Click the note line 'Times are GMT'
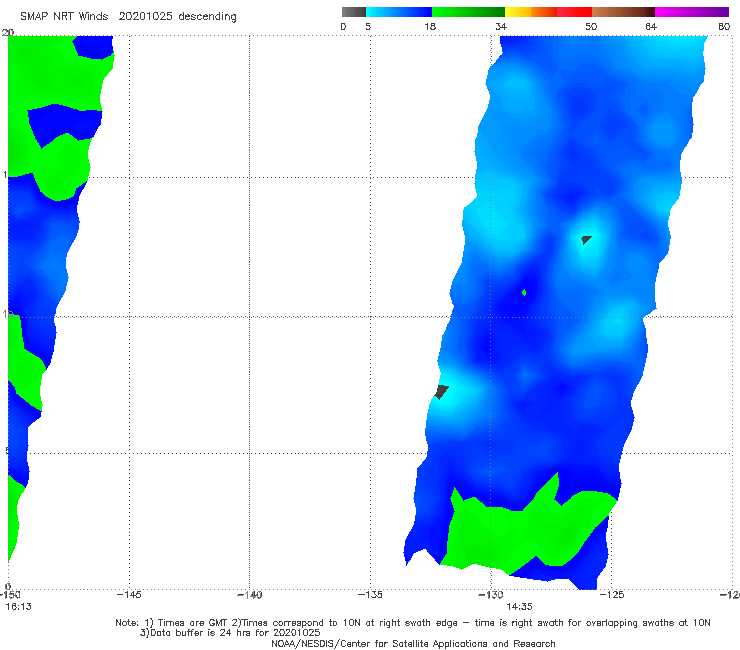Image resolution: width=740 pixels, height=650 pixels. coord(193,623)
